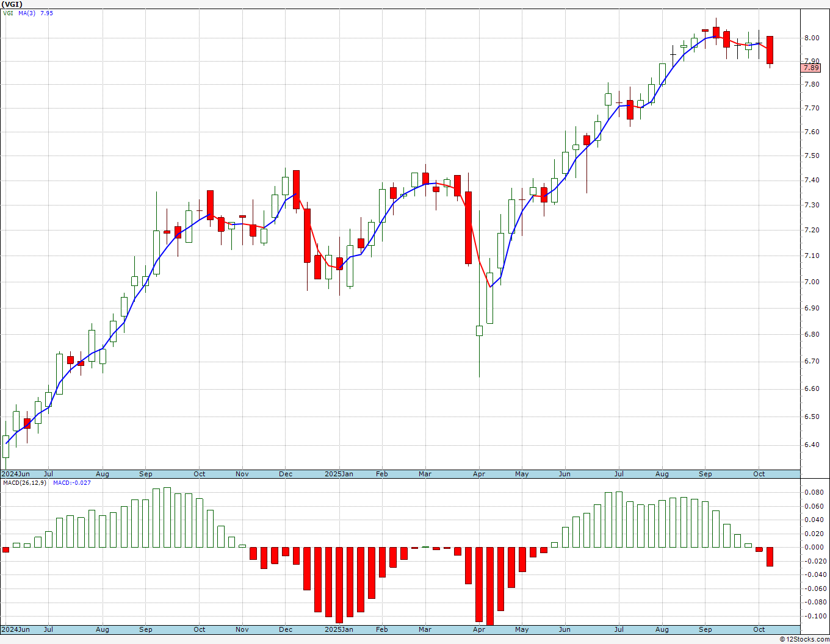Select the "MACD:-0.027" value readout
Viewport: 830px width, 644px height.
[x=72, y=483]
